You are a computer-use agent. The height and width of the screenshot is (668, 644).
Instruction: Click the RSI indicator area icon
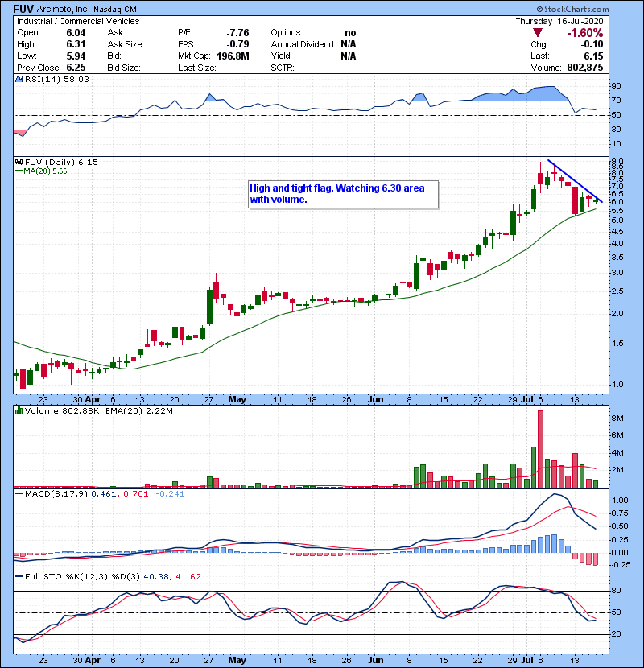click(x=19, y=79)
